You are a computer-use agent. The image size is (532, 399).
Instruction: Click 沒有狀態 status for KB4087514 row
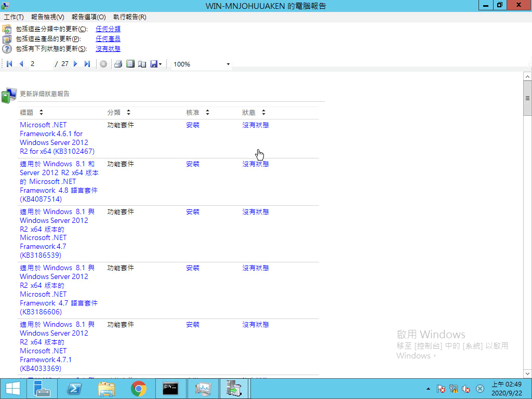256,164
